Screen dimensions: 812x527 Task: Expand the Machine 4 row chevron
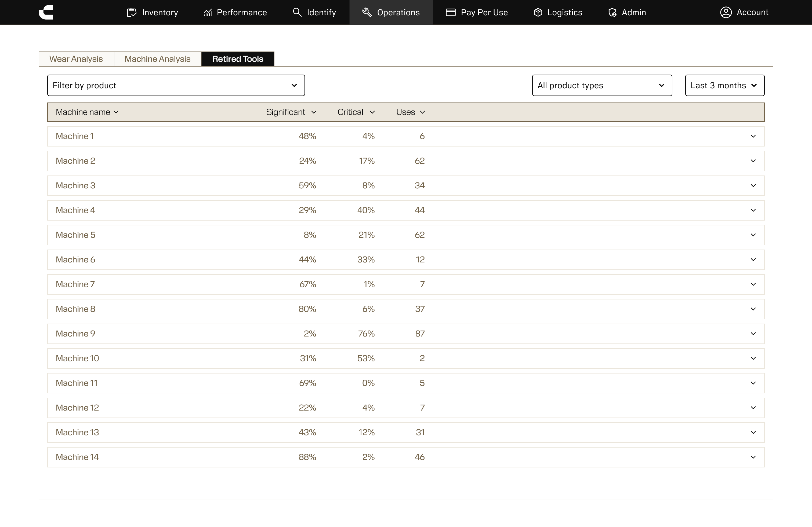pyautogui.click(x=753, y=210)
